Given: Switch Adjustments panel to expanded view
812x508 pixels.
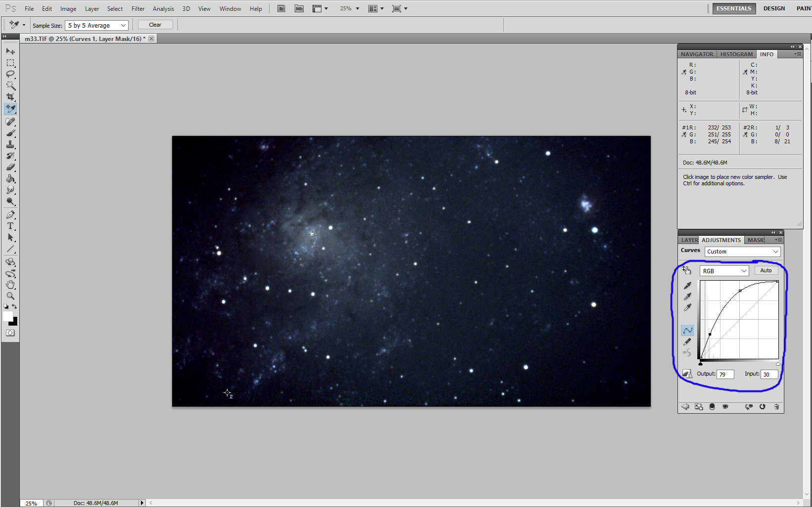Looking at the screenshot, I should [x=698, y=407].
